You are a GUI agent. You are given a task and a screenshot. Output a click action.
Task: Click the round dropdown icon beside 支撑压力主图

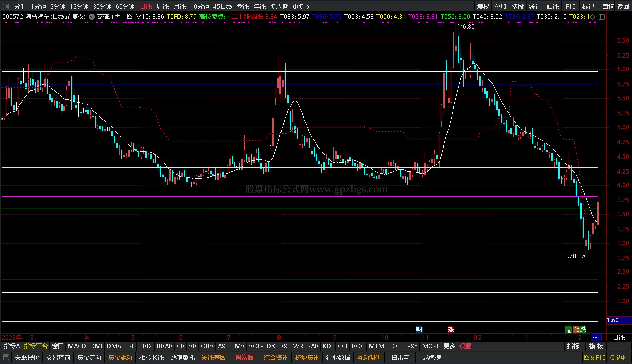[92, 17]
